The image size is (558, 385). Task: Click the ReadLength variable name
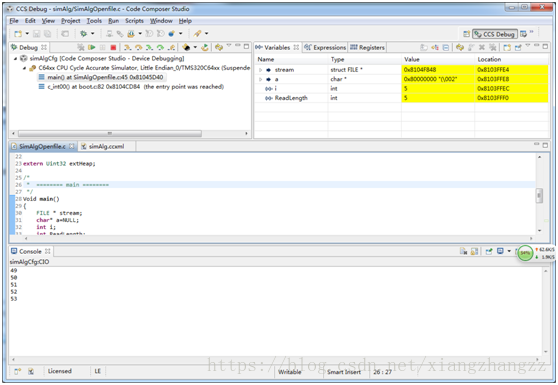click(x=291, y=98)
